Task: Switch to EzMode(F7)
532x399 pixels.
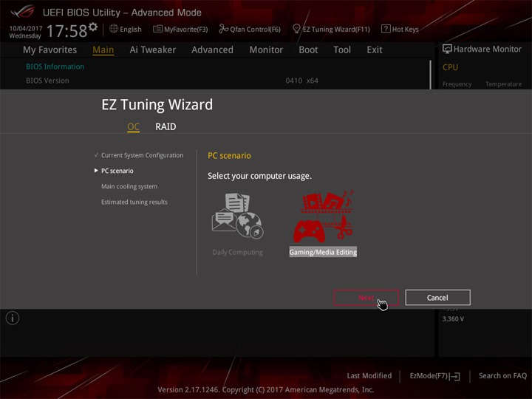Action: (x=434, y=376)
